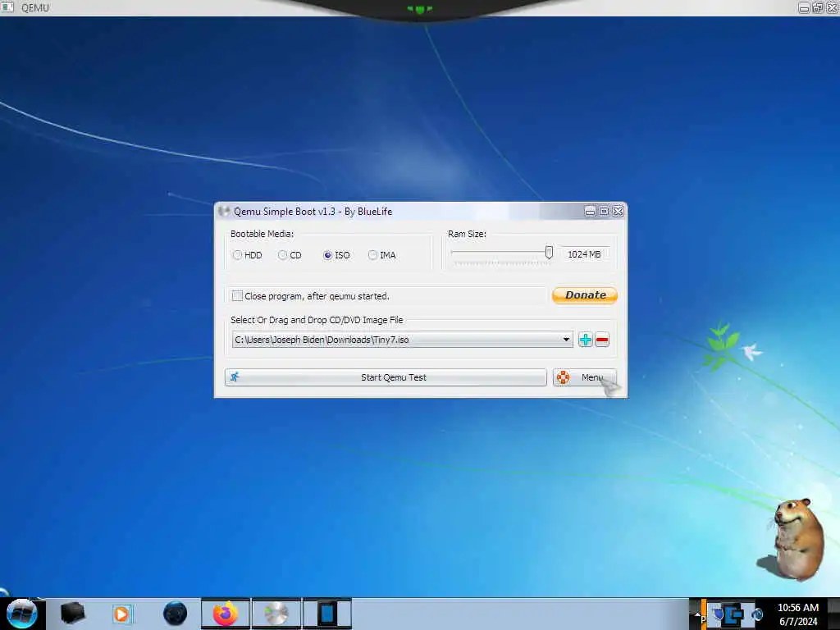Click the orange Donate button
The image size is (840, 630).
(x=585, y=295)
